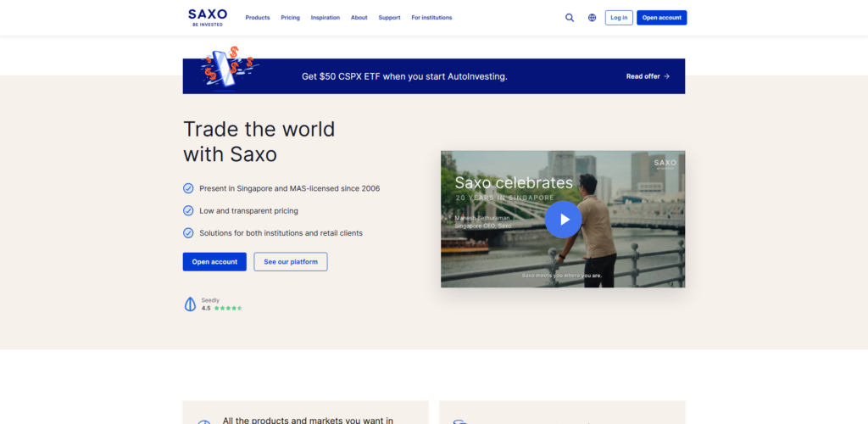Click the Seedly leaf logo icon
This screenshot has width=868, height=424.
[x=190, y=304]
